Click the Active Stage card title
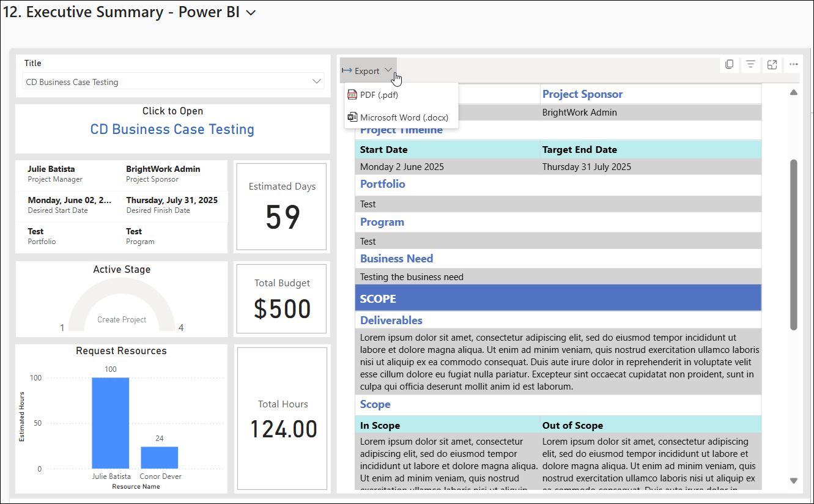Screen dimensions: 814x504 [122, 270]
